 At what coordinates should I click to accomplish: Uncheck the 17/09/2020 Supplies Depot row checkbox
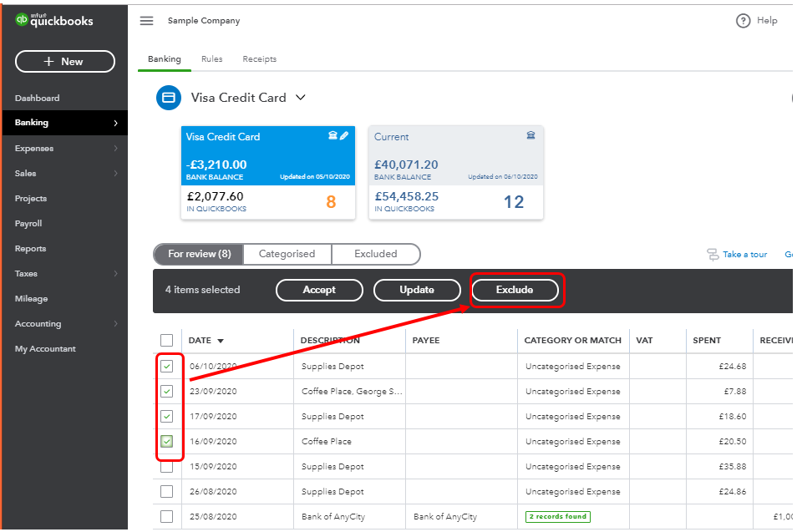(x=167, y=416)
